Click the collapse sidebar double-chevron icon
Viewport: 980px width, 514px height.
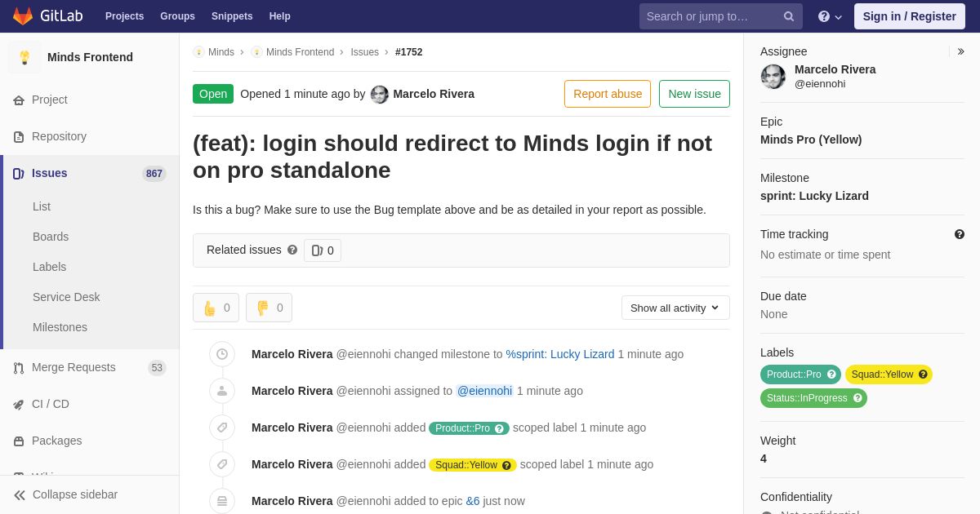tap(20, 495)
